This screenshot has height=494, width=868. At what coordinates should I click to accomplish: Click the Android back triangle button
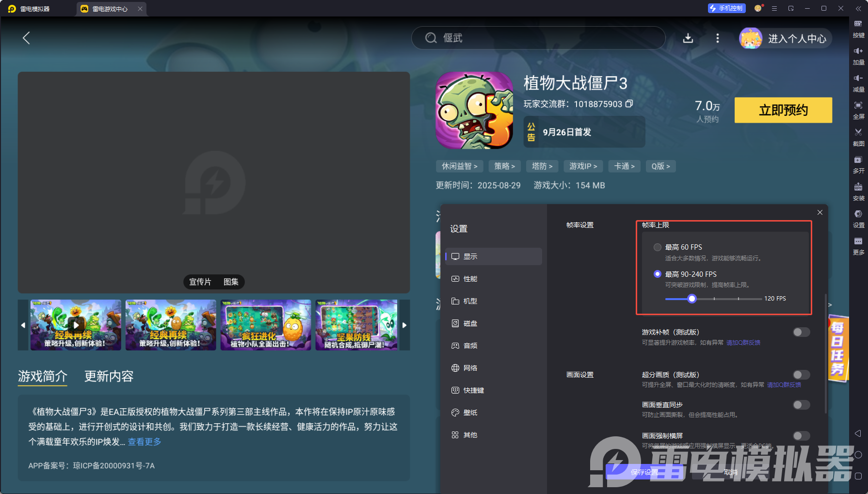coord(858,433)
